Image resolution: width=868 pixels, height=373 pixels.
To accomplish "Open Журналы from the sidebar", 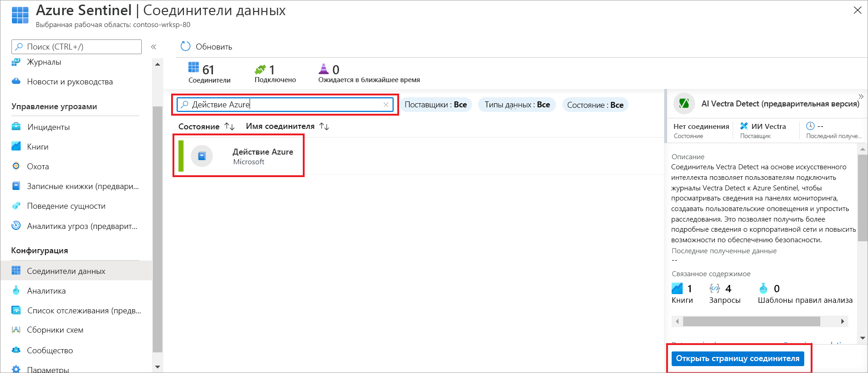I will [44, 62].
